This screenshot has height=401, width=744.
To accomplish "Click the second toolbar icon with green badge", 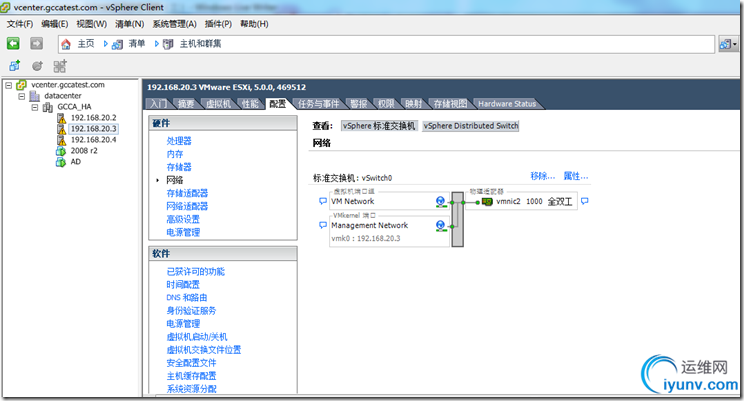I will pos(37,66).
